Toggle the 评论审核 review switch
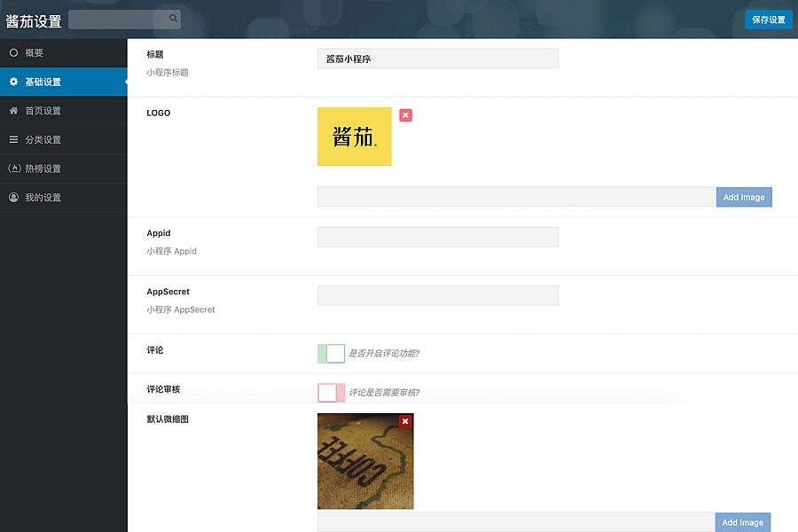Screen dimensions: 798x532 pos(332,393)
